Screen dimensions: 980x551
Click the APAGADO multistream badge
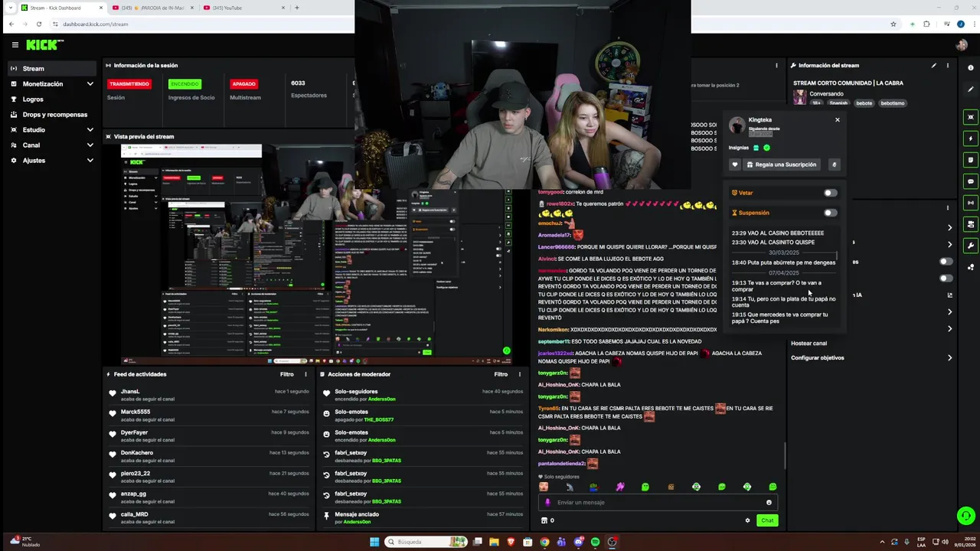point(244,84)
